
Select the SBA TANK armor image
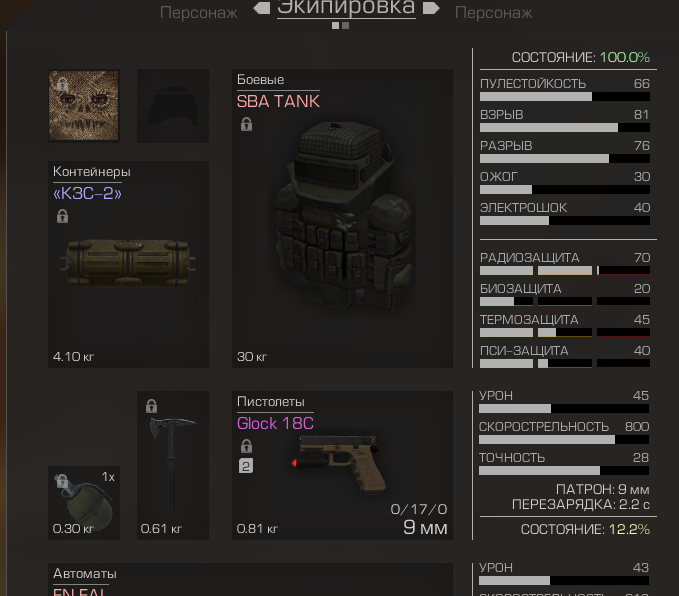pos(342,217)
